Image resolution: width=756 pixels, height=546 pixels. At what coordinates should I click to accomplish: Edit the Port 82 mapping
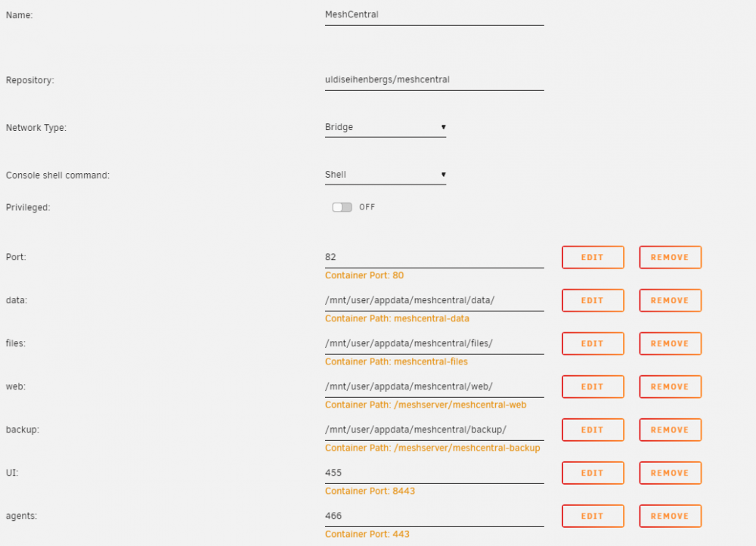593,257
